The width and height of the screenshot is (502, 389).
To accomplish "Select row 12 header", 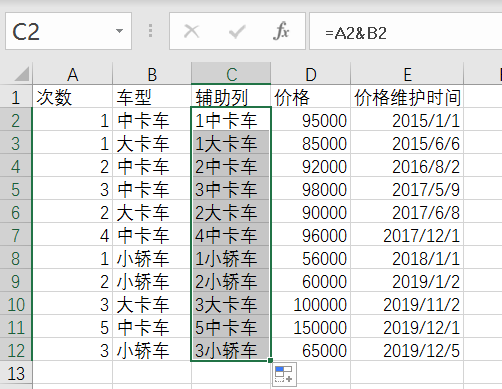I will [x=16, y=349].
